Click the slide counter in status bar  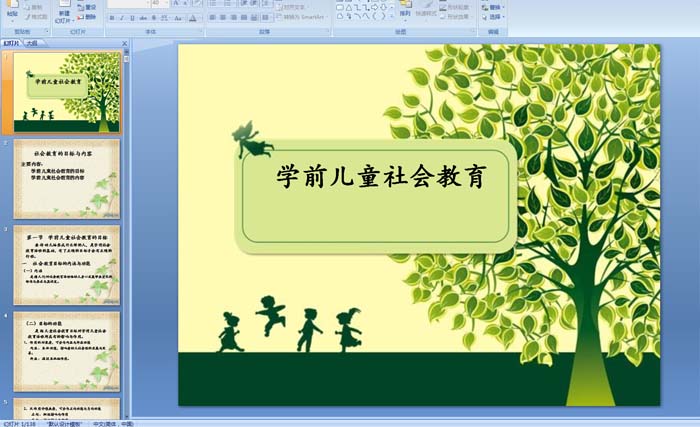coord(20,424)
